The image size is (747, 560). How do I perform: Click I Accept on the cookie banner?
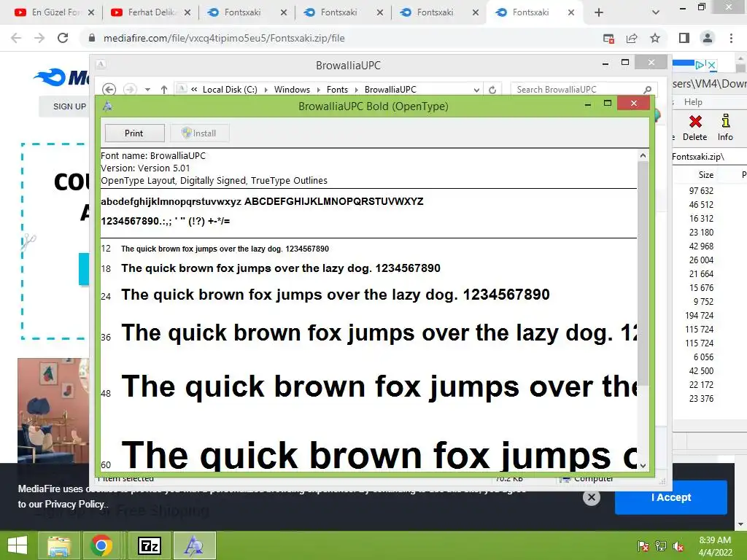click(671, 497)
